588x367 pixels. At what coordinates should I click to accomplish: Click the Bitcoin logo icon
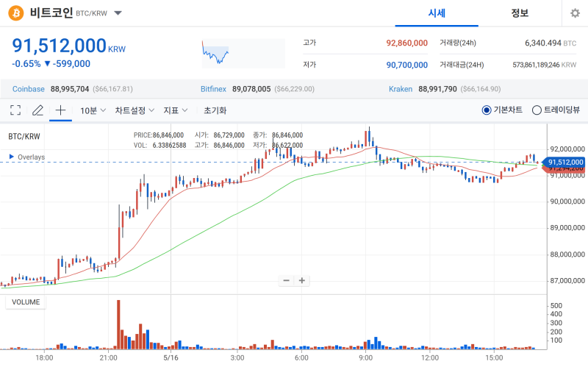click(x=15, y=13)
